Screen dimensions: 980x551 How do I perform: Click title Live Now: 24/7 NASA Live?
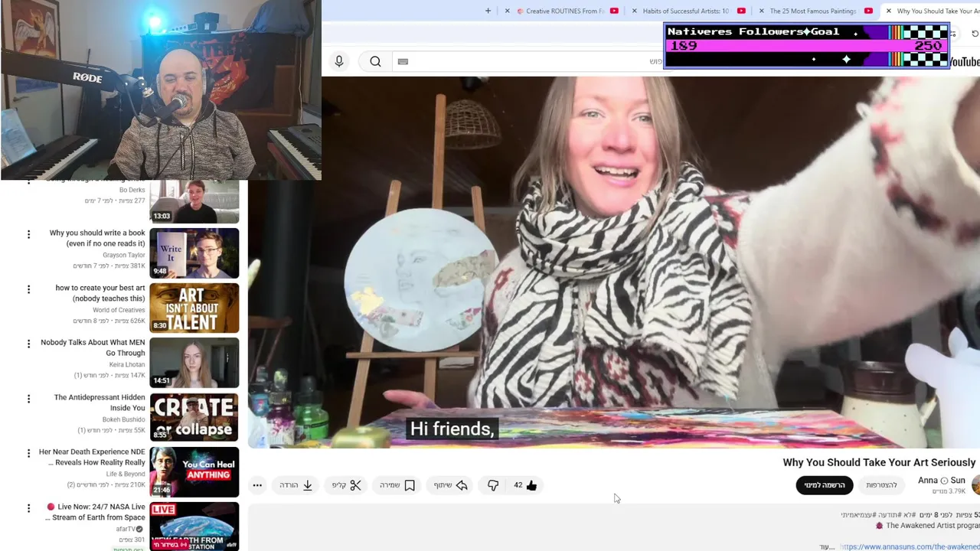(96, 512)
